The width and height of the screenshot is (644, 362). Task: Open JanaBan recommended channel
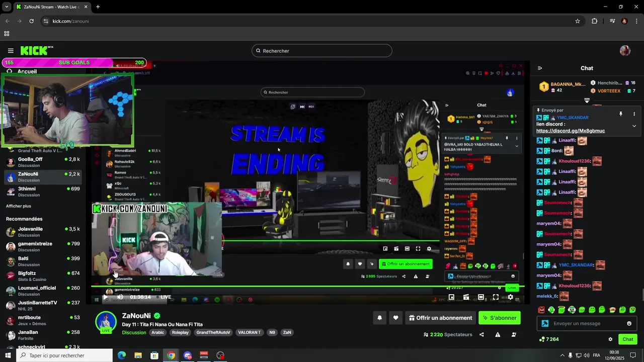[42, 335]
